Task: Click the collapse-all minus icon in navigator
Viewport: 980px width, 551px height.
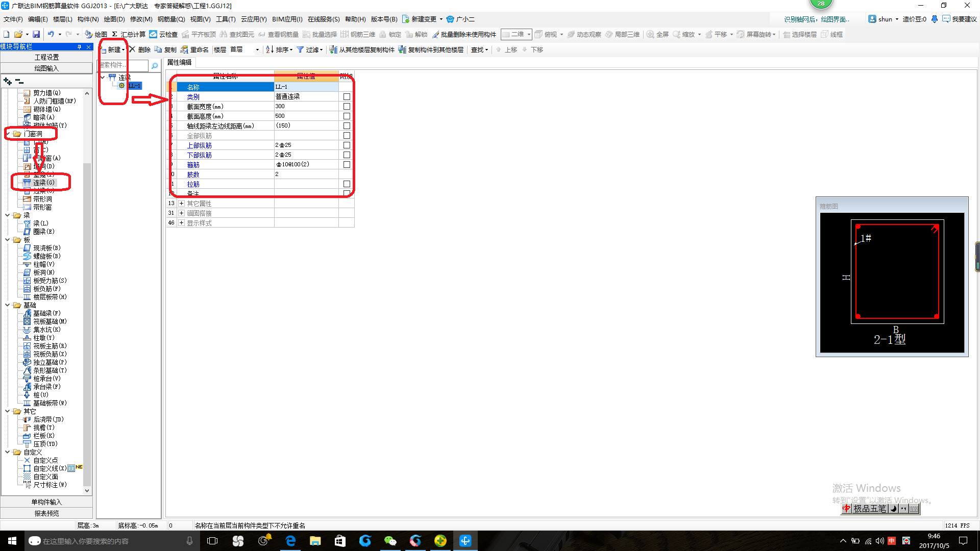Action: (x=19, y=81)
